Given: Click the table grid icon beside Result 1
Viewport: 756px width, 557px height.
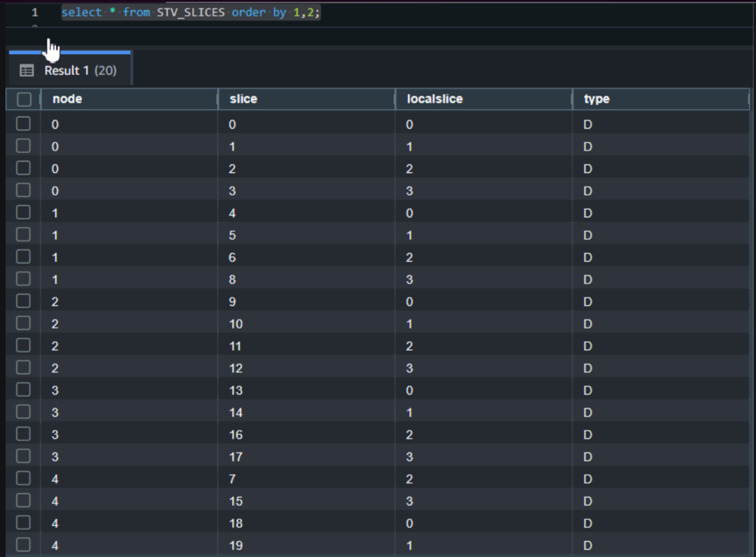Looking at the screenshot, I should pyautogui.click(x=27, y=70).
